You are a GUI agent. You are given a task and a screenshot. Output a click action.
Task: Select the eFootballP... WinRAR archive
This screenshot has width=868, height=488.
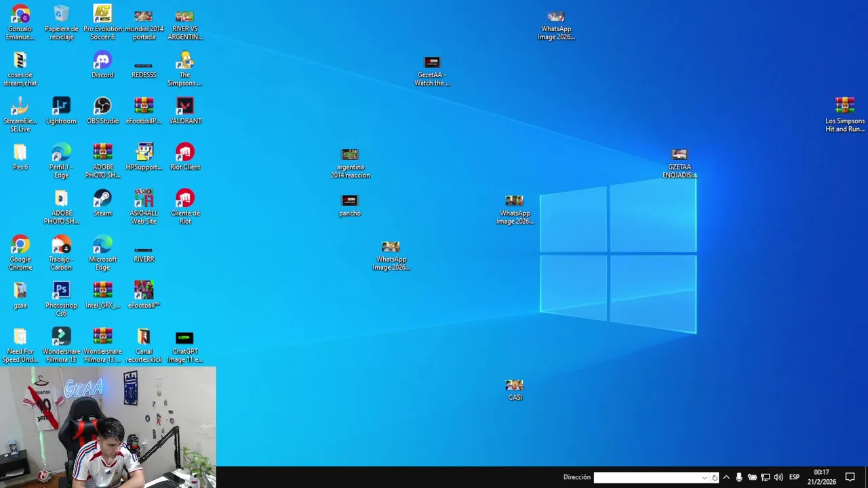(144, 110)
